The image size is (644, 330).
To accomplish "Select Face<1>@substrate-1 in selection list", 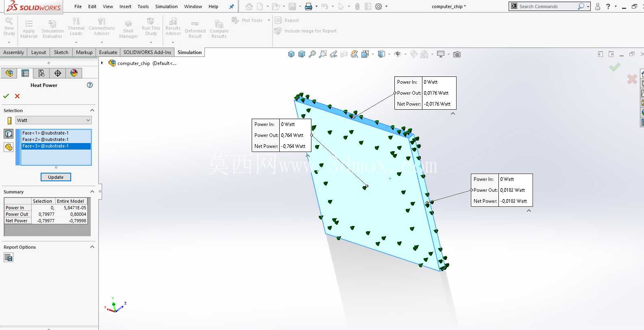I will [x=56, y=133].
